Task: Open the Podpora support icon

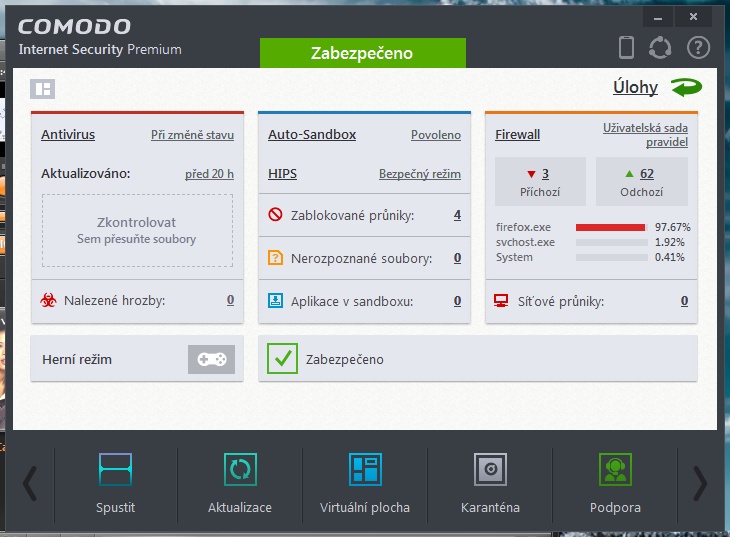Action: 615,469
